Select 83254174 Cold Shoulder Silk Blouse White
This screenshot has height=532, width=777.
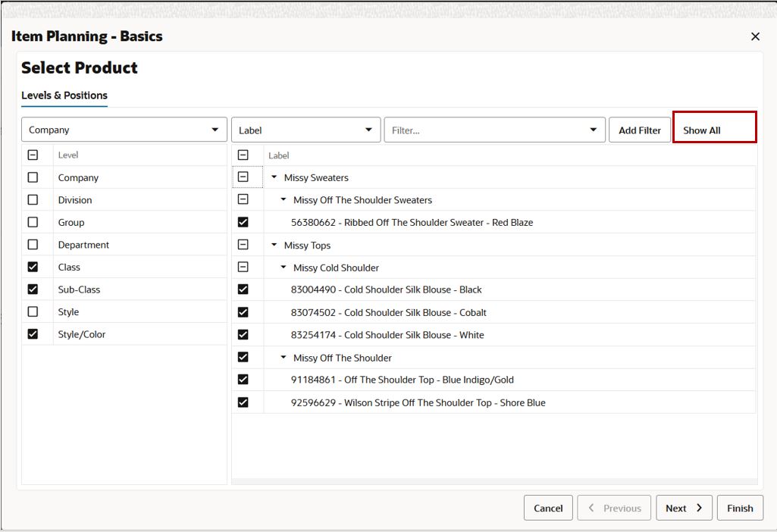tap(387, 335)
